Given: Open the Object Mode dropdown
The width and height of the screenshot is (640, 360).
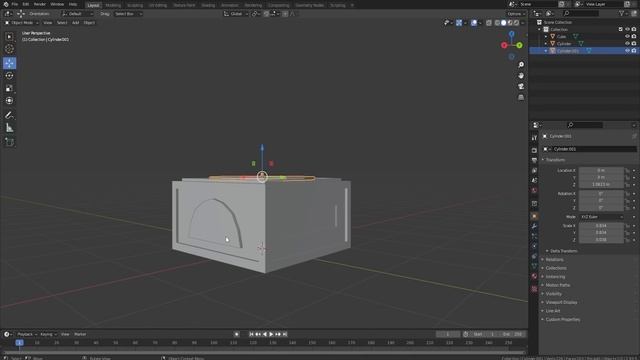Looking at the screenshot, I should (21, 23).
